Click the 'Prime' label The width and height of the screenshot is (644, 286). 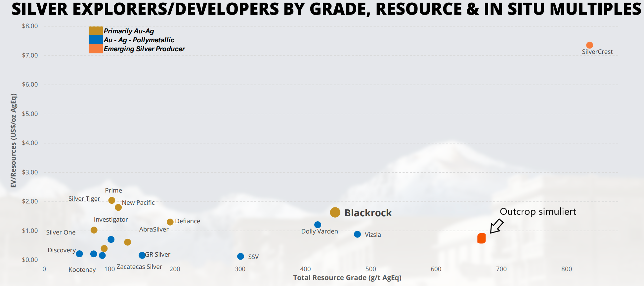tap(113, 191)
